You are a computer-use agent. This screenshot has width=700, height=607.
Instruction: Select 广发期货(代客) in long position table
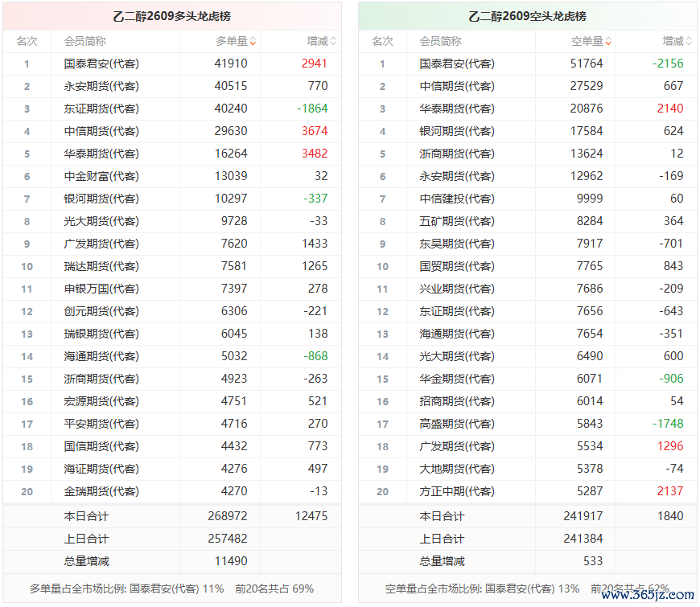101,244
